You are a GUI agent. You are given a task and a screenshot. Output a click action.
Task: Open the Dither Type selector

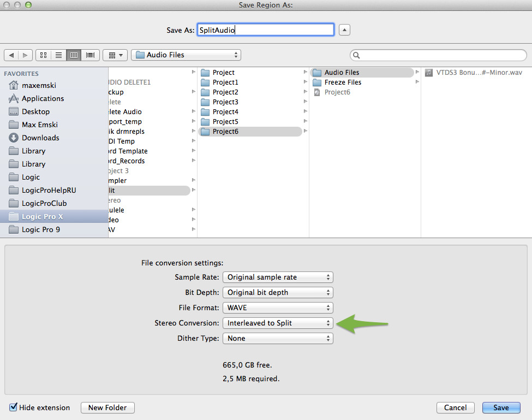tap(277, 338)
